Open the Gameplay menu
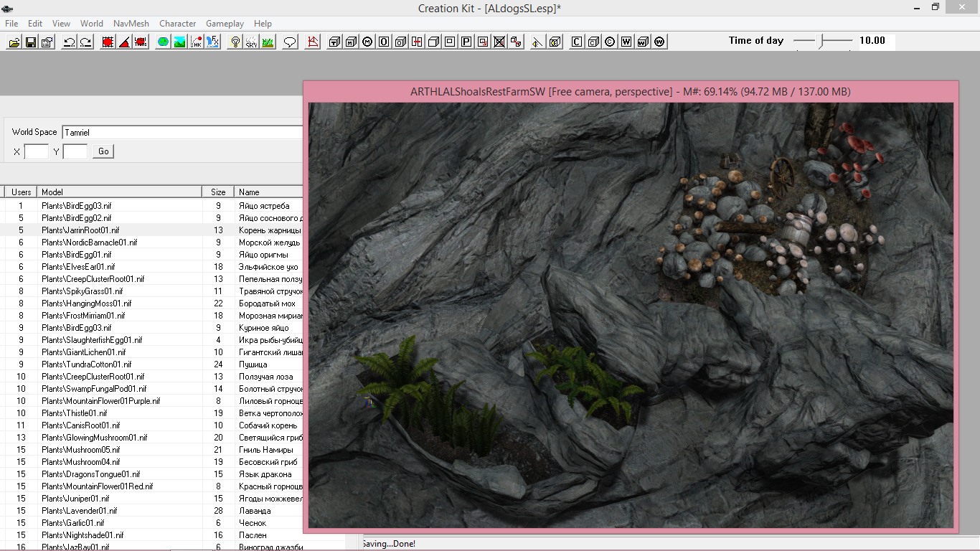This screenshot has width=980, height=551. point(225,24)
